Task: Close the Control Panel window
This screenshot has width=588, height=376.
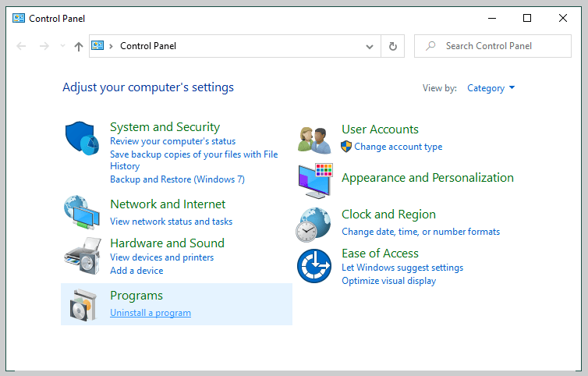Action: (562, 18)
